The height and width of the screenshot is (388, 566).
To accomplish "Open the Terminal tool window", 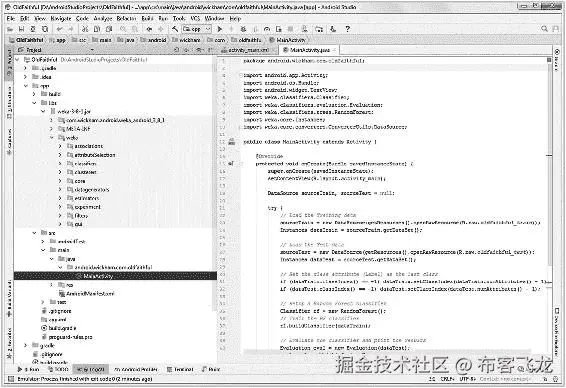I will 180,369.
